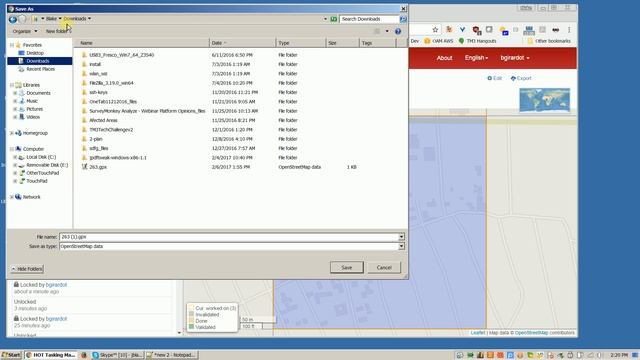Viewport: 640px width, 360px height.
Task: Open the Windows Start button
Action: point(11,355)
